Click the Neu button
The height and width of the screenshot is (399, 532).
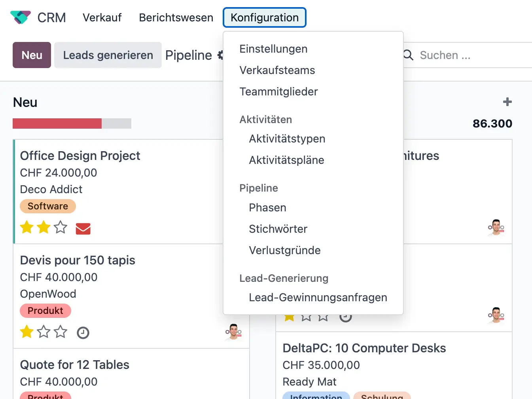click(32, 55)
